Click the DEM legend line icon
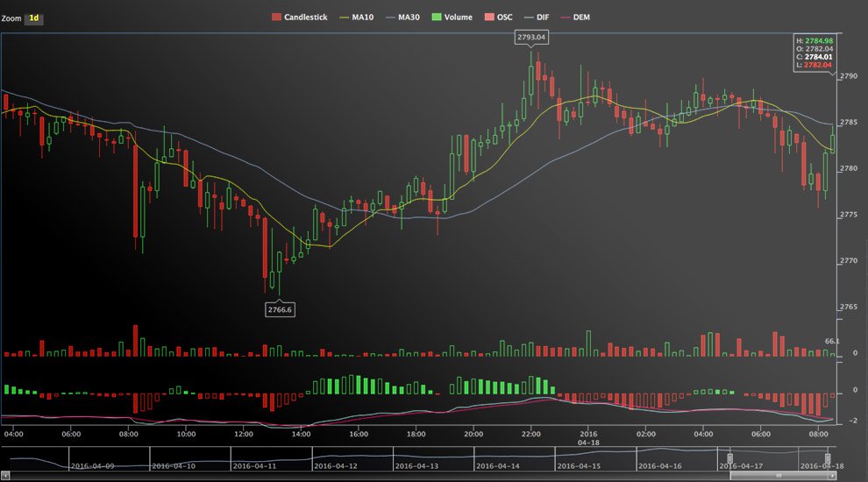 coord(566,18)
